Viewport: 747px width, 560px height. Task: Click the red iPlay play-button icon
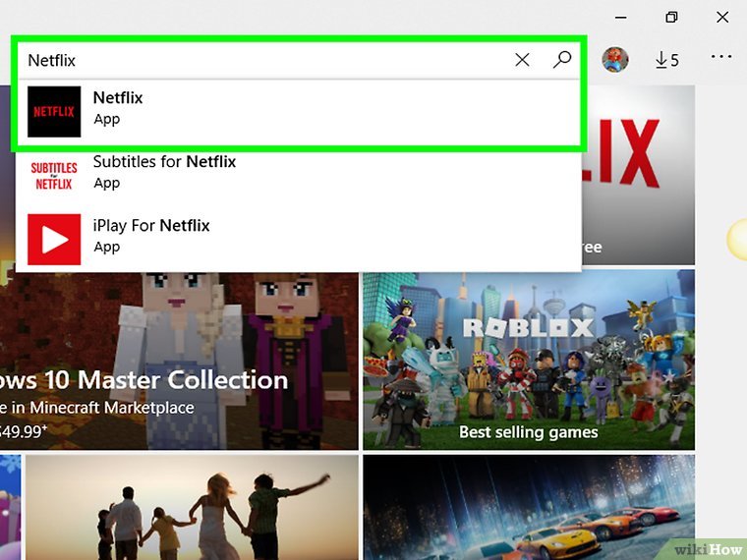click(54, 240)
